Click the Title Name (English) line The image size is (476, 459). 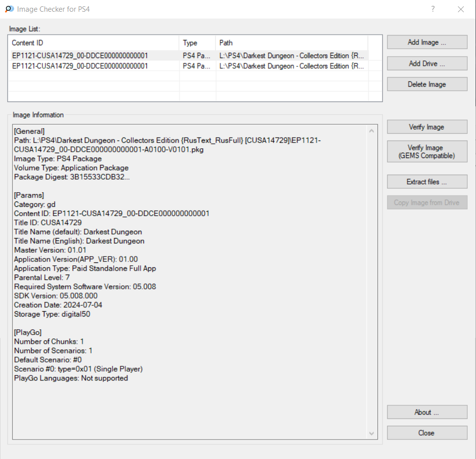79,241
